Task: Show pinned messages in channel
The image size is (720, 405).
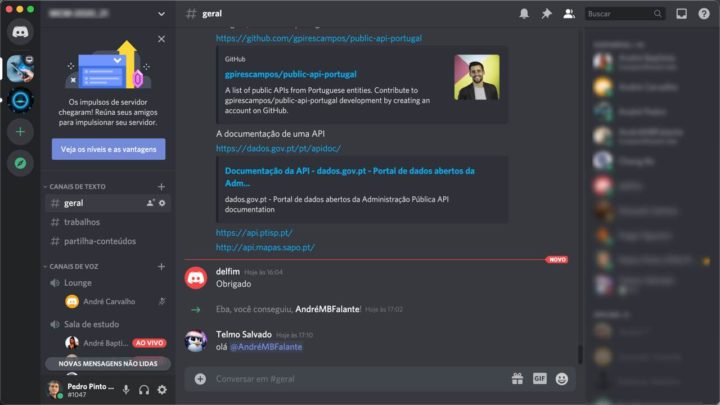Action: point(546,14)
